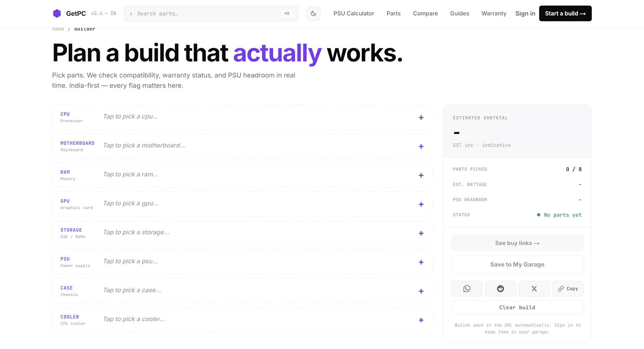This screenshot has height=349, width=644.
Task: Click the plus icon in the Motherboard row
Action: coord(421,147)
